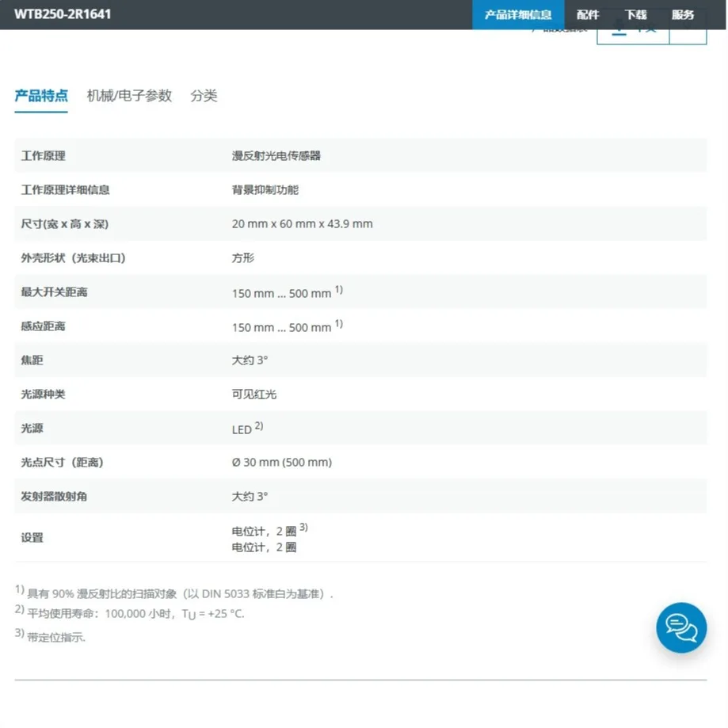728x728 pixels.
Task: Switch to the 分类 tab
Action: 204,96
